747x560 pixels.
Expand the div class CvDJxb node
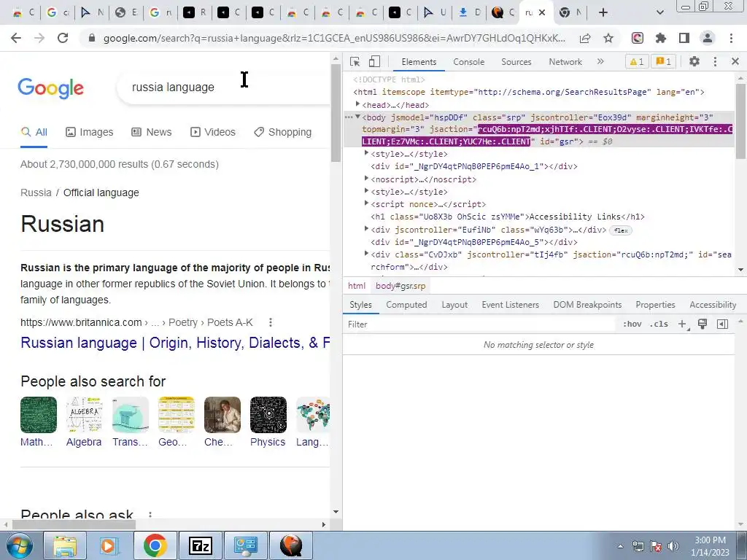tap(366, 254)
